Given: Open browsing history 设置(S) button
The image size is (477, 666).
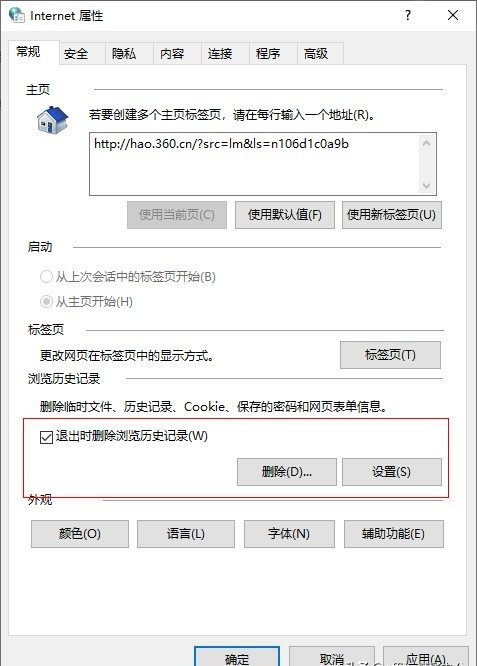Looking at the screenshot, I should (392, 472).
